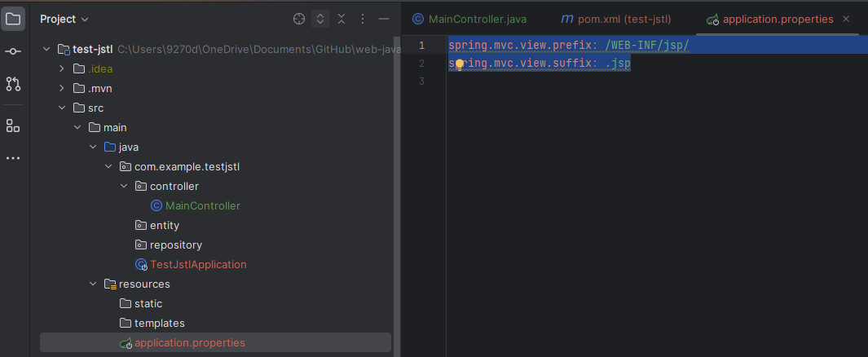Click gutter line number 1
Image resolution: width=868 pixels, height=357 pixels.
pos(422,45)
